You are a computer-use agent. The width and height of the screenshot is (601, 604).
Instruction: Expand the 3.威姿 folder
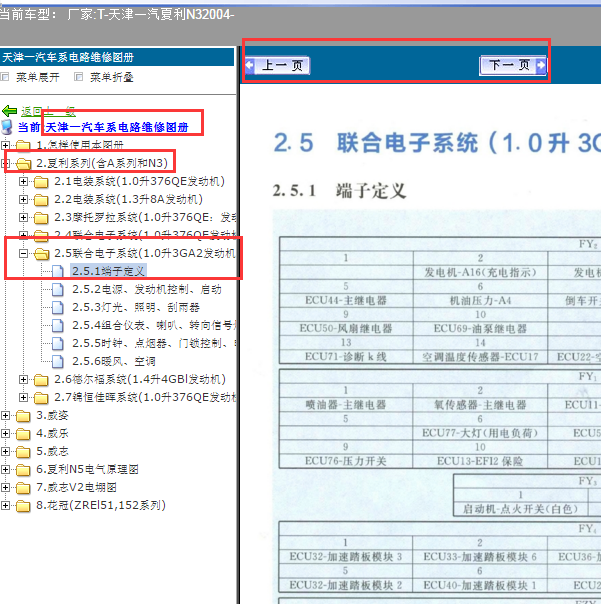pyautogui.click(x=5, y=415)
